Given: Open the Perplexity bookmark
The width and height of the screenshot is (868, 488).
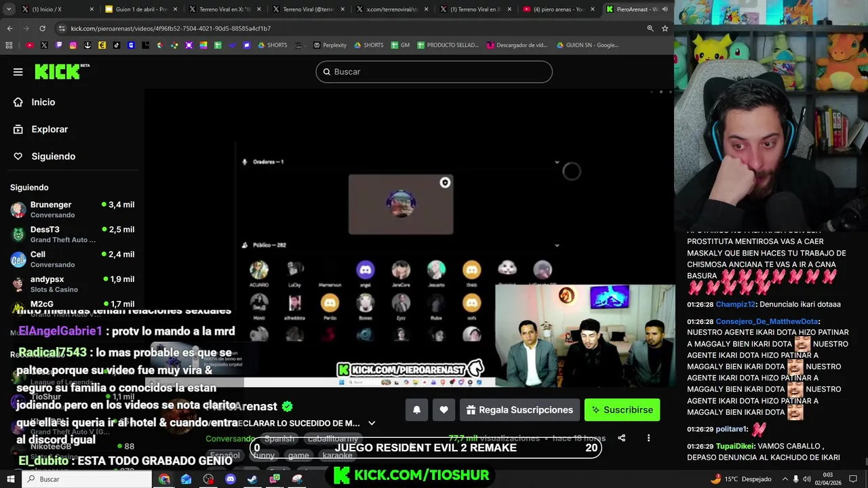Looking at the screenshot, I should 330,45.
